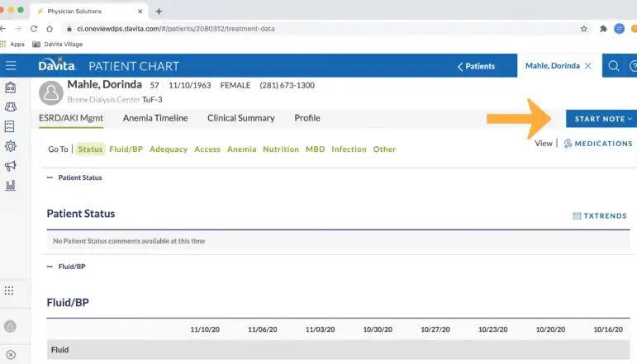Switch to the Anemia Timeline tab
Viewport: 637px width, 364px height.
pos(155,118)
